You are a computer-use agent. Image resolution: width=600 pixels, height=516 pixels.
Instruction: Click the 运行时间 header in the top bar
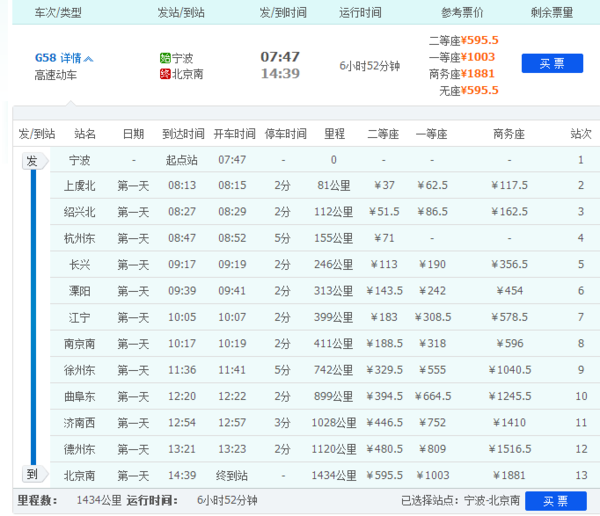click(x=360, y=13)
